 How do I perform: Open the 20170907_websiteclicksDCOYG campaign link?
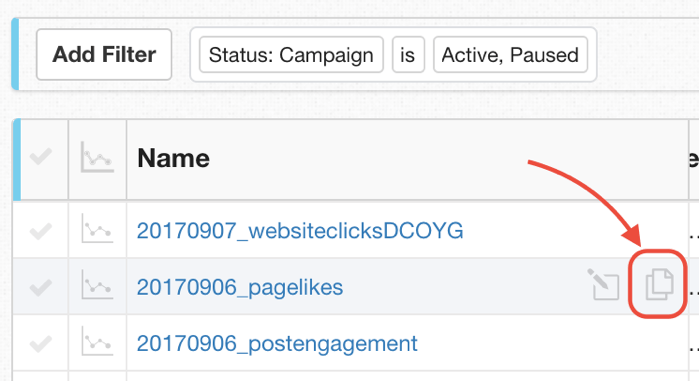click(x=300, y=231)
